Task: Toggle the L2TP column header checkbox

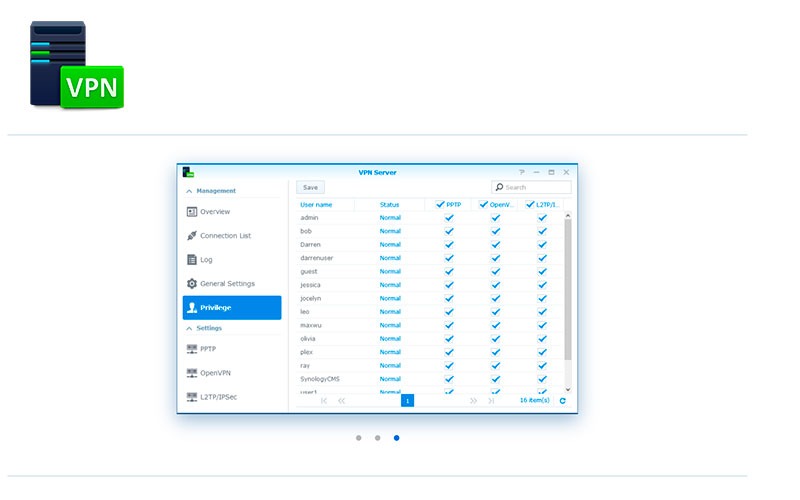Action: click(530, 205)
